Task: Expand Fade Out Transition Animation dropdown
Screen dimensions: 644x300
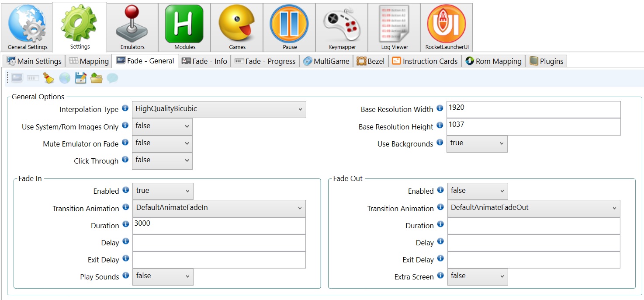Action: (533, 208)
